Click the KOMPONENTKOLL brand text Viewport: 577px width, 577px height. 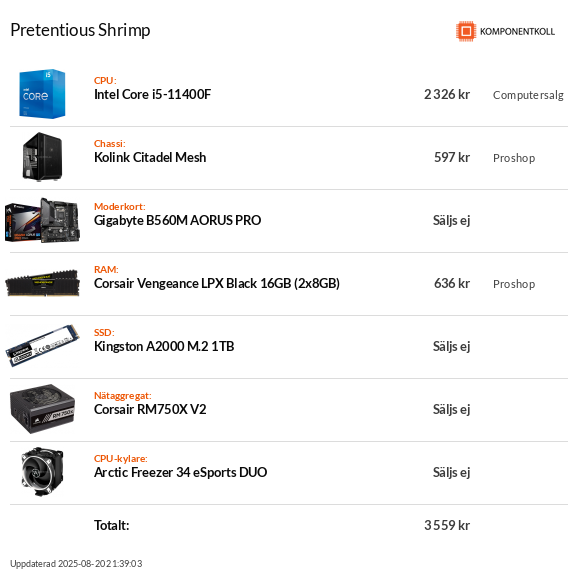517,32
